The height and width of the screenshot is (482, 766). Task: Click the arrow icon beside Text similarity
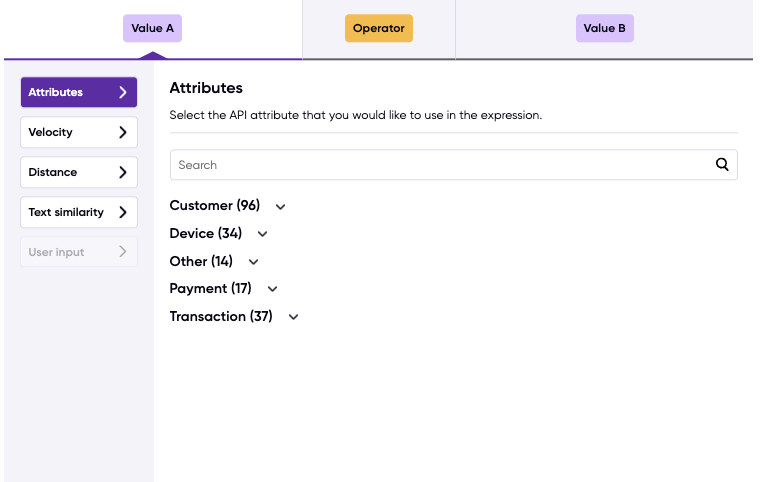pos(123,212)
